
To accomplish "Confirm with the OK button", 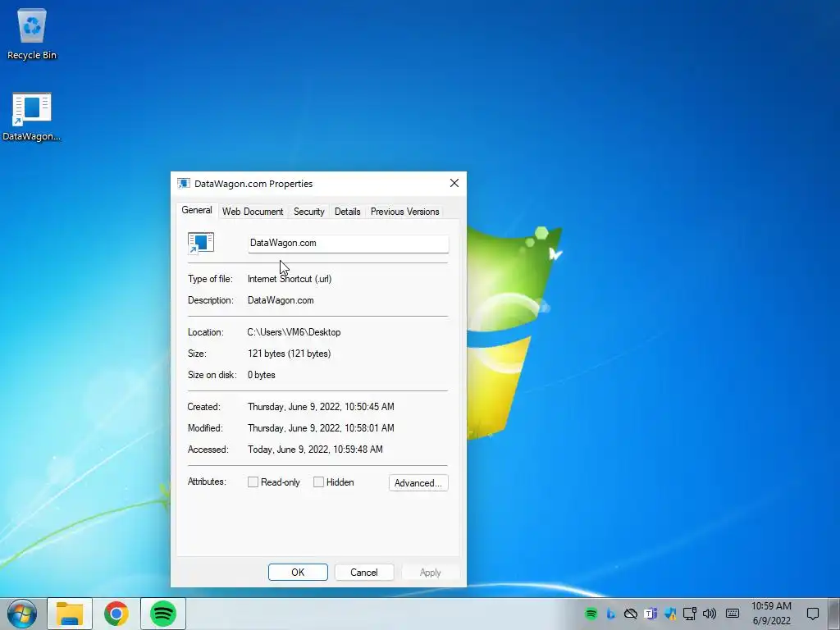I will point(298,572).
